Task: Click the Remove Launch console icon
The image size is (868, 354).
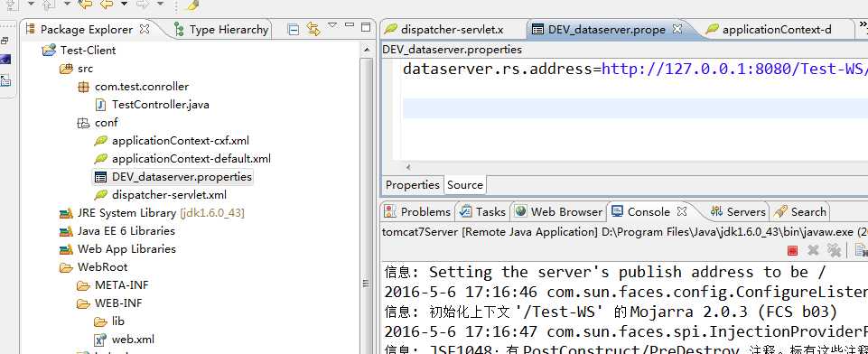Action: 813,250
